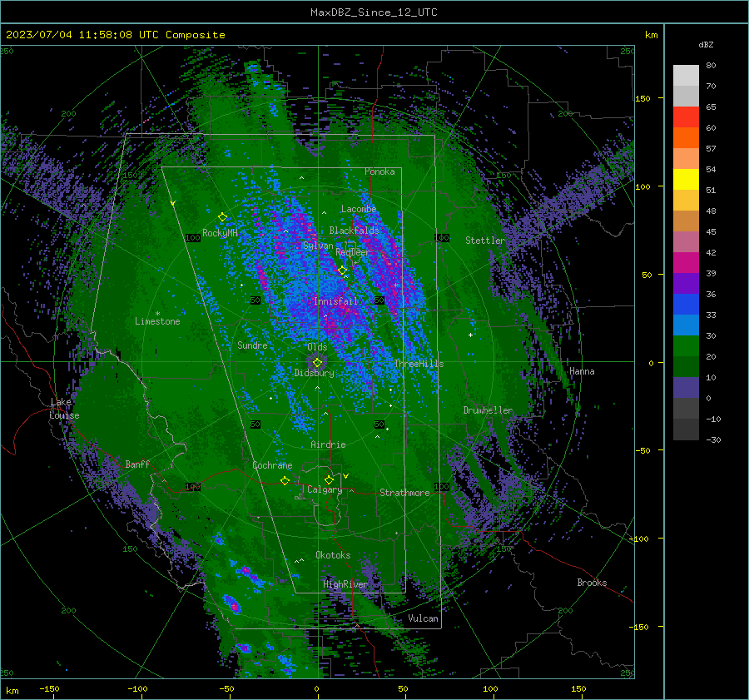Click the Ponoka city label

coord(379,171)
